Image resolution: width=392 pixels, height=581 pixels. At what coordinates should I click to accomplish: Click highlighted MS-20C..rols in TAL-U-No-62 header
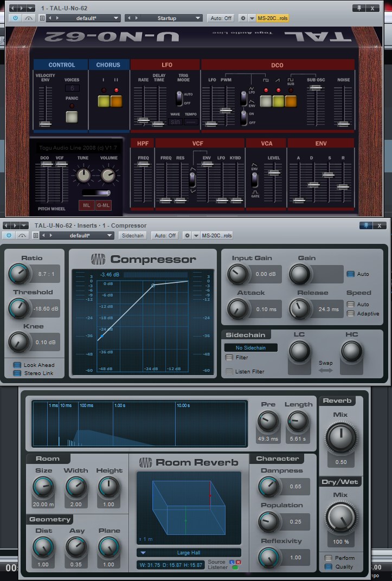point(272,18)
